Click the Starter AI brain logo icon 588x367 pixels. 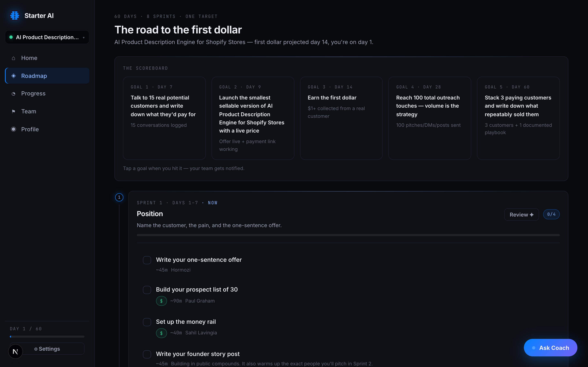14,15
